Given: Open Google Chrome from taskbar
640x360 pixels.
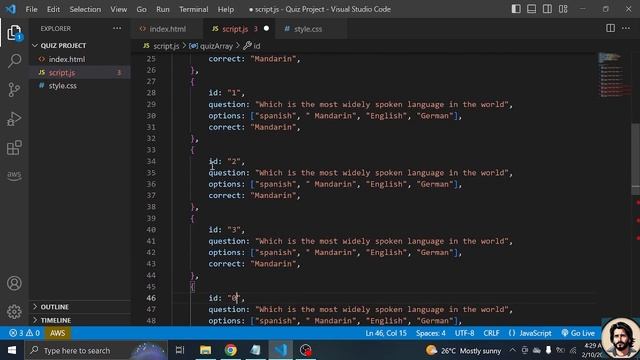Looking at the screenshot, I should (231, 350).
